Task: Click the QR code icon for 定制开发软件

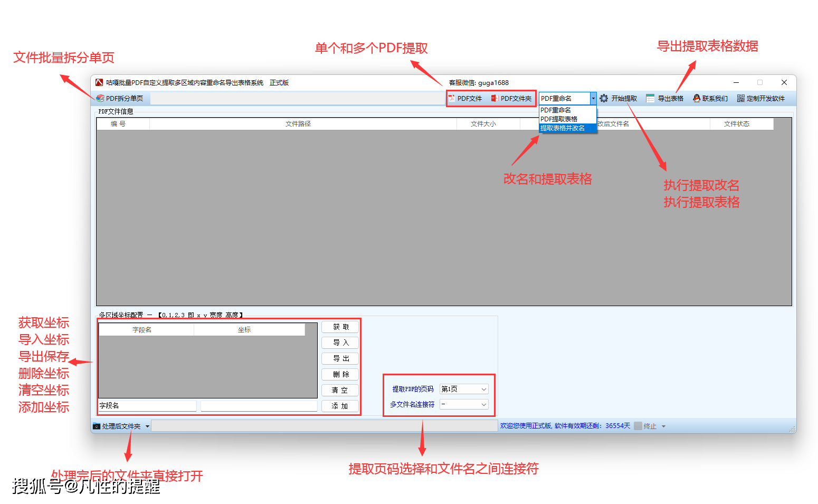Action: tap(741, 98)
